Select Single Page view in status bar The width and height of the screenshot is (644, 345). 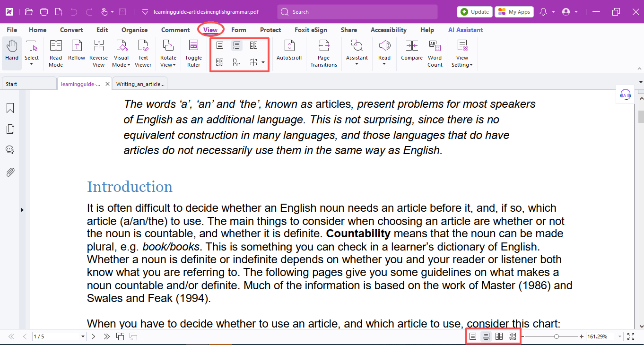[x=473, y=336]
